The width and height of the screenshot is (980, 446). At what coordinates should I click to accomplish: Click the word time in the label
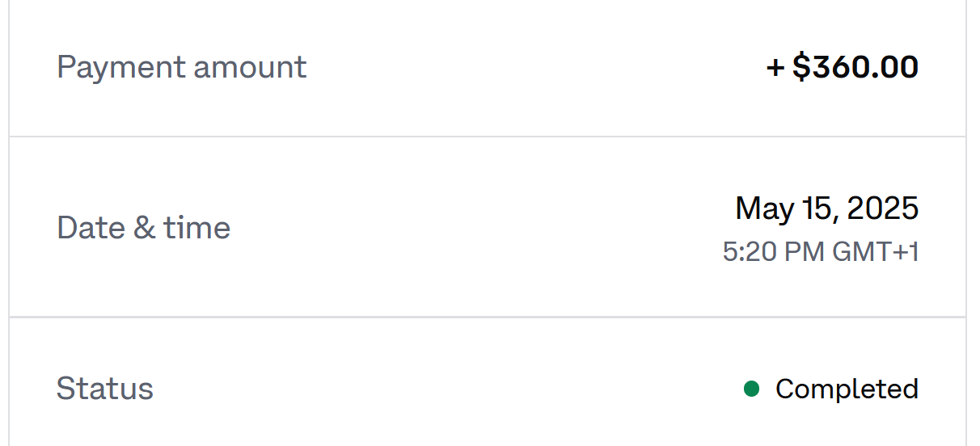click(x=196, y=228)
